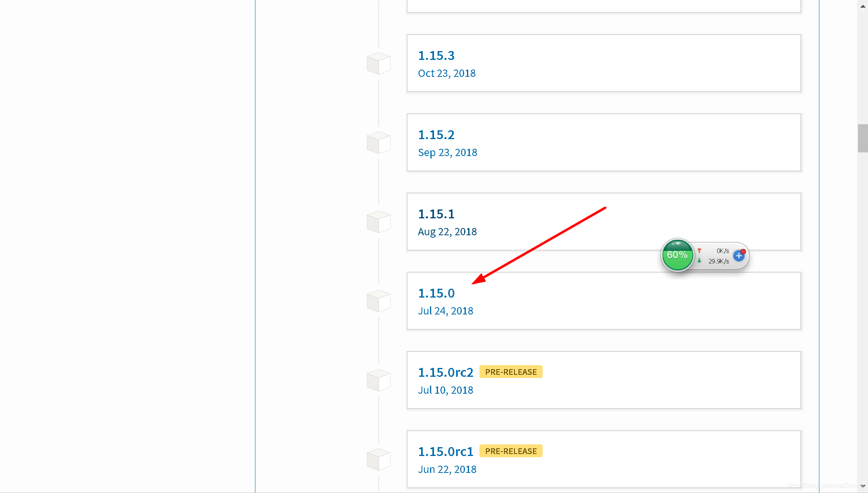
Task: Click the Jul 24, 2018 release date
Action: [x=445, y=311]
